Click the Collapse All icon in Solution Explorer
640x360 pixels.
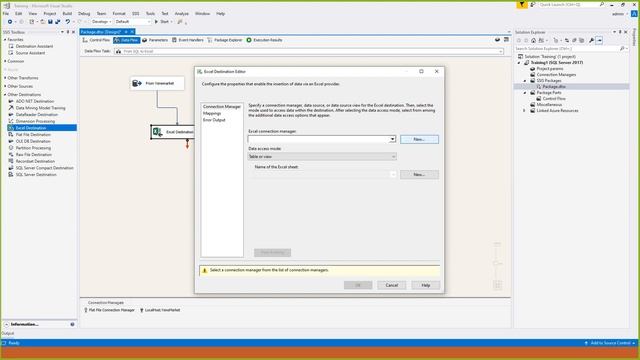574,40
